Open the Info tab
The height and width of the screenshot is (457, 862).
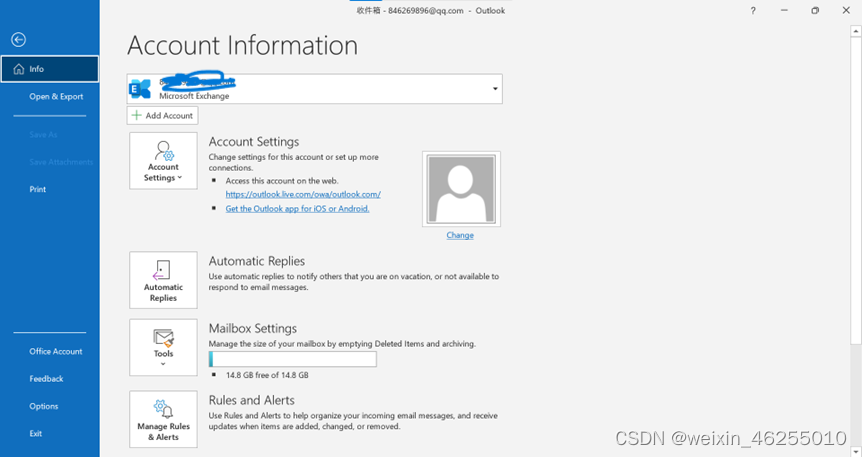49,69
